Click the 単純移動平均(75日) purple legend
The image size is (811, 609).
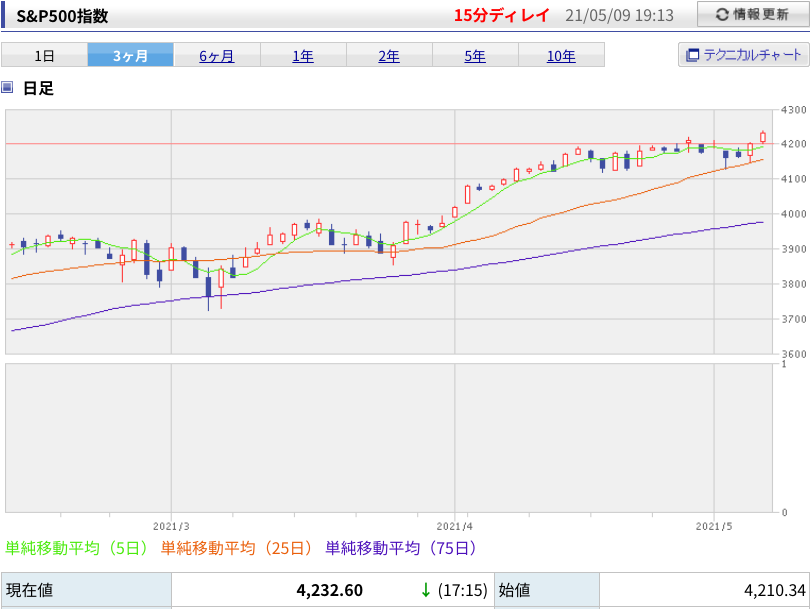point(401,547)
